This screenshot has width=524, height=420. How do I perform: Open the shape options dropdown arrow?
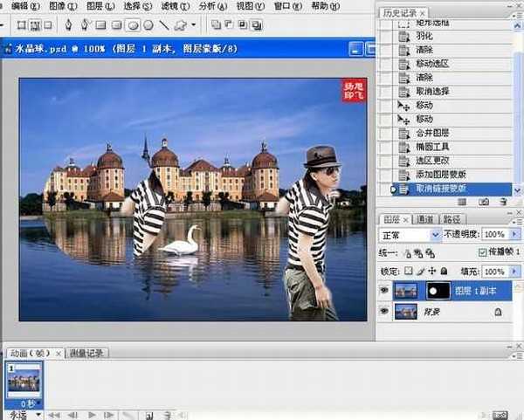(x=194, y=24)
